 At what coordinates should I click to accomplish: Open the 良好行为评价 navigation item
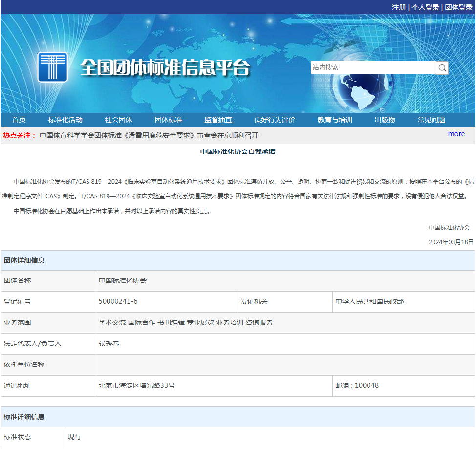(275, 120)
